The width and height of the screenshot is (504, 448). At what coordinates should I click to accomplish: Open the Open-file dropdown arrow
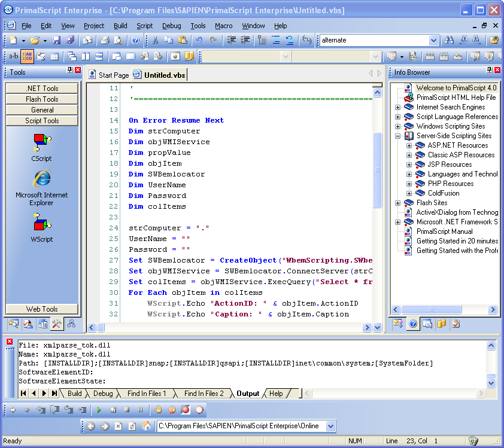click(45, 41)
